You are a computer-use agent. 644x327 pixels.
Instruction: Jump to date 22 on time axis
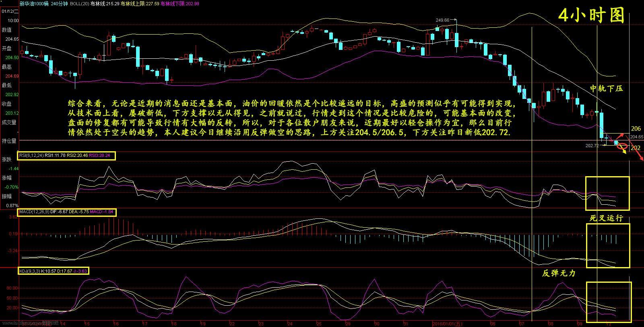232,324
